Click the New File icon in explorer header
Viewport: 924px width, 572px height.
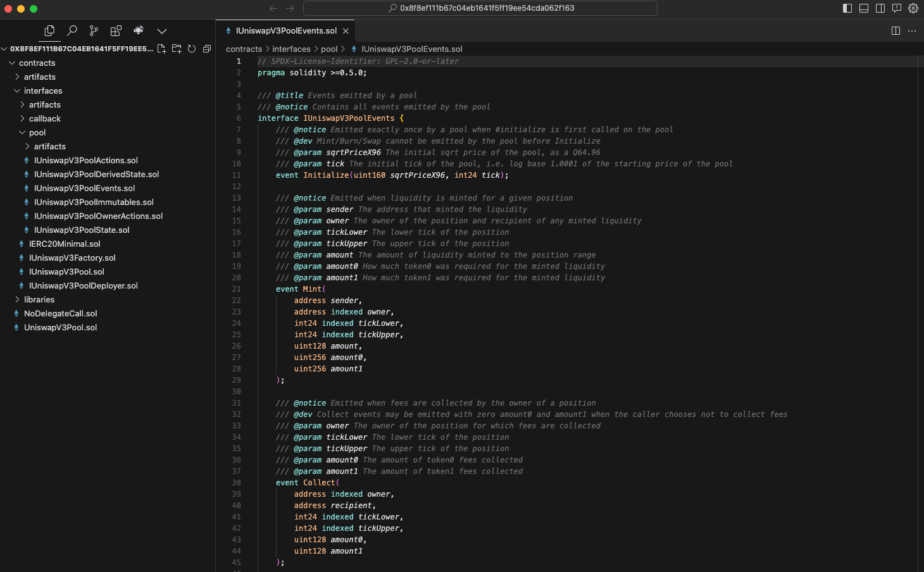(161, 49)
